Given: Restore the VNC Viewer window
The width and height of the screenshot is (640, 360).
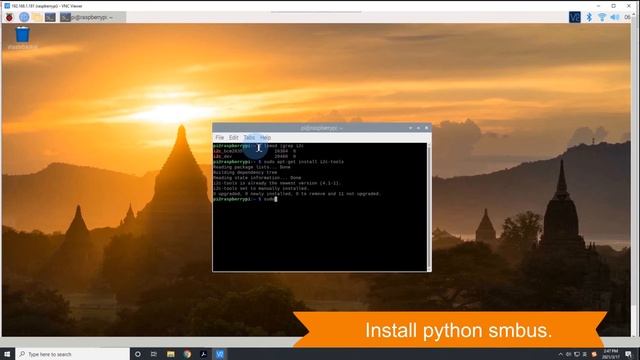Looking at the screenshot, I should [x=613, y=6].
